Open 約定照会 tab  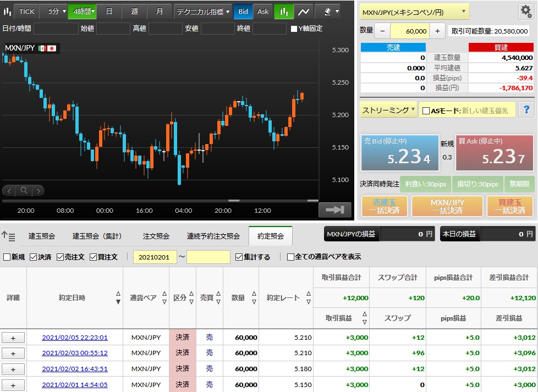(x=270, y=236)
